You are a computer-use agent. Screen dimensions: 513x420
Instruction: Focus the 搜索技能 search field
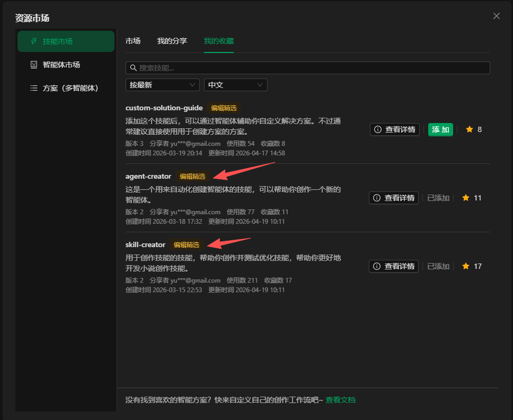pyautogui.click(x=313, y=68)
